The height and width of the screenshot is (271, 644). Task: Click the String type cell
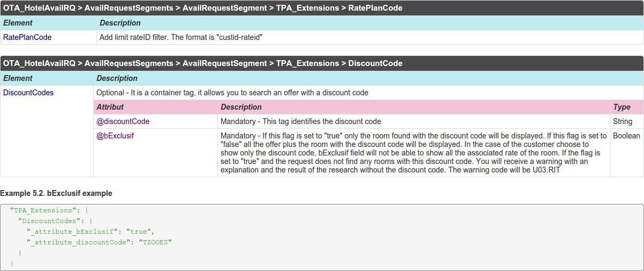623,121
